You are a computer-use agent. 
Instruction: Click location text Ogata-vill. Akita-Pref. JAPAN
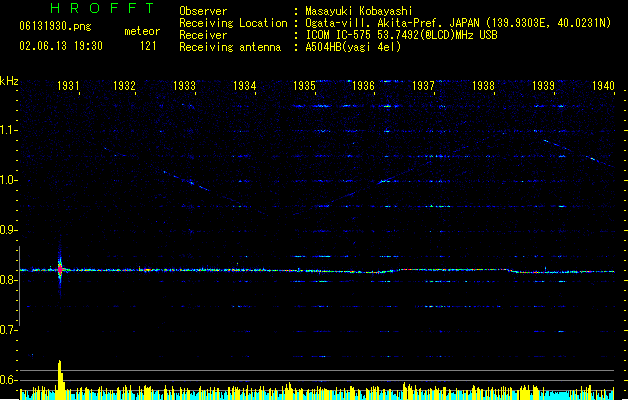[x=392, y=23]
